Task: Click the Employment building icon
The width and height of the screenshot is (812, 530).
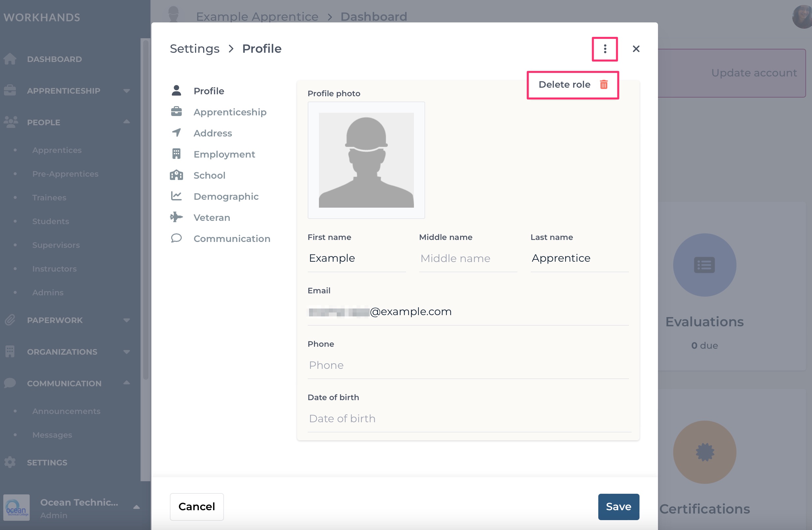Action: point(176,154)
